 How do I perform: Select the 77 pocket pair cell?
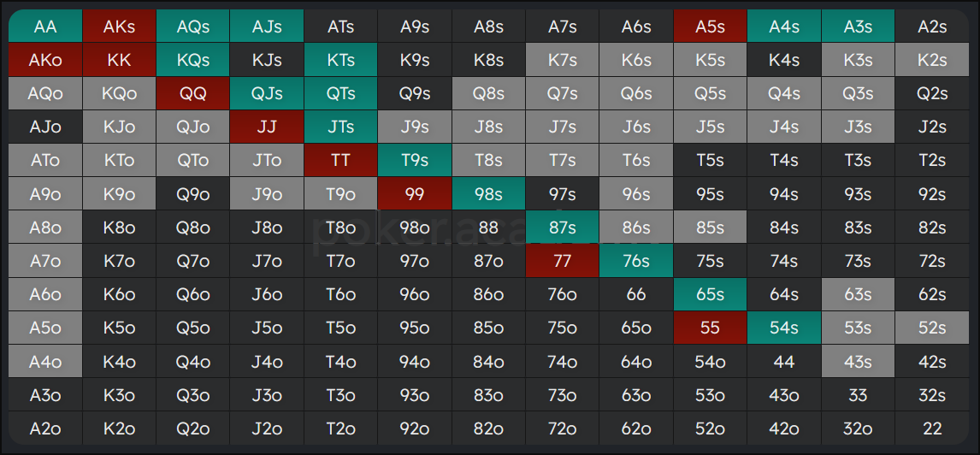[563, 261]
